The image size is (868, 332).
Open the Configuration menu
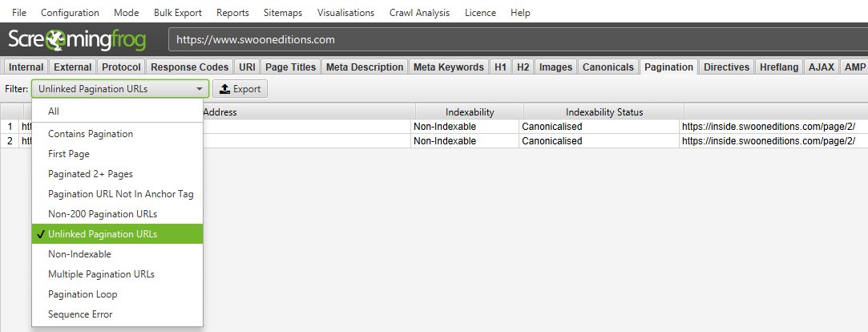[70, 12]
